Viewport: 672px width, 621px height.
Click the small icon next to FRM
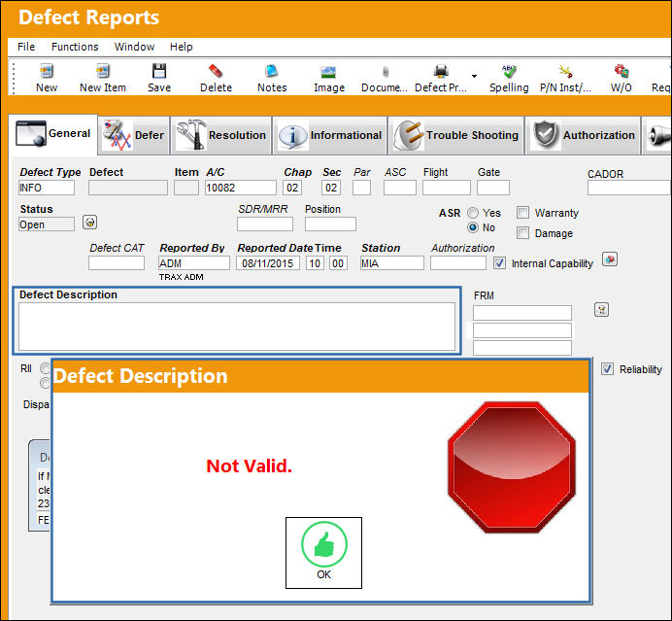pos(602,310)
